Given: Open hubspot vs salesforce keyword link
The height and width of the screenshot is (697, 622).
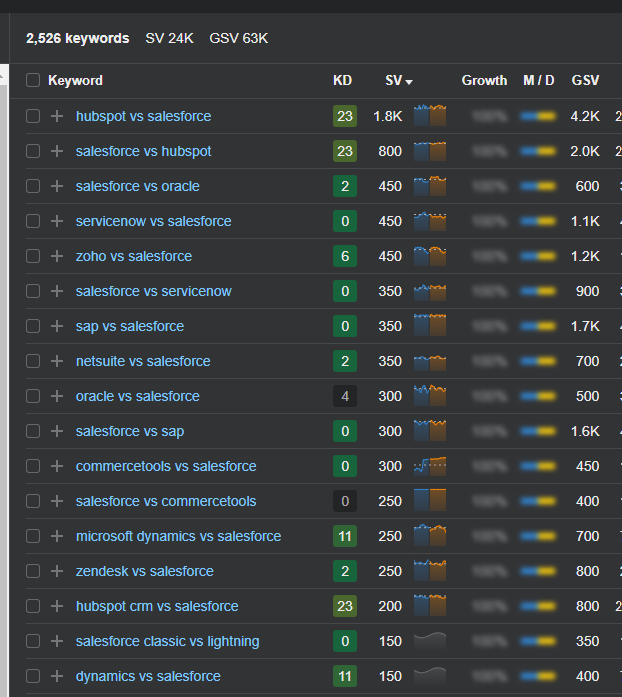Looking at the screenshot, I should pos(143,116).
